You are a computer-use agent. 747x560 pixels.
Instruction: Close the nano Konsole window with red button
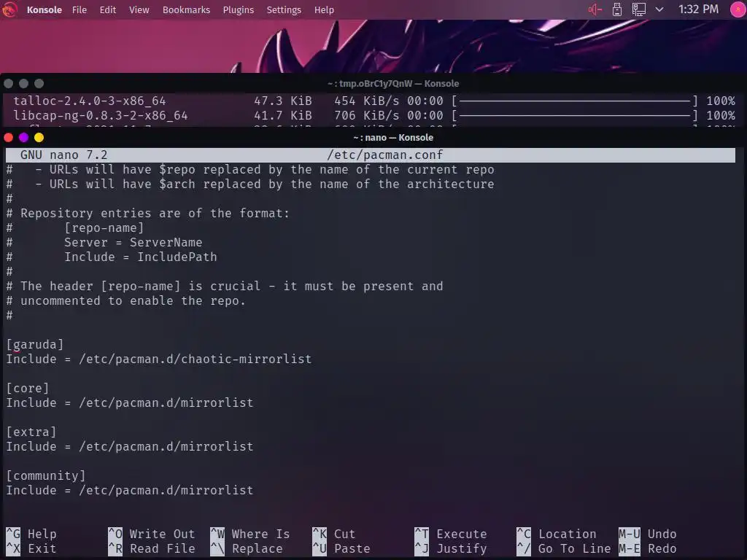(9, 138)
